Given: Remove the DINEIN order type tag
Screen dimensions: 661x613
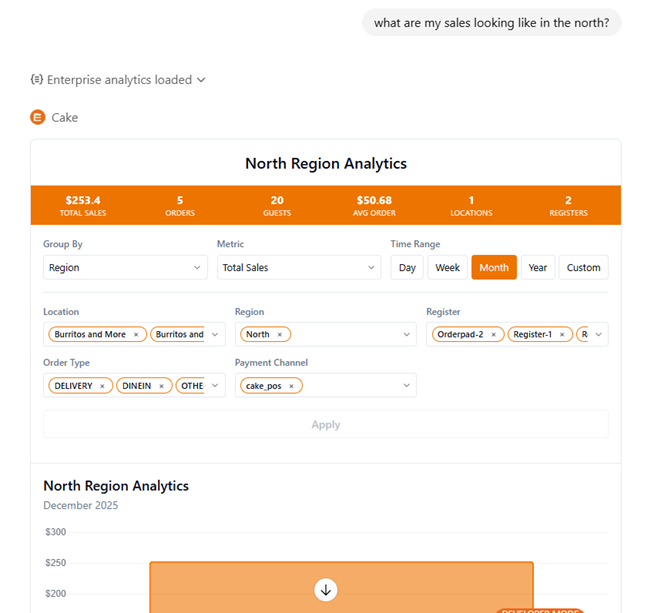Looking at the screenshot, I should (x=161, y=386).
